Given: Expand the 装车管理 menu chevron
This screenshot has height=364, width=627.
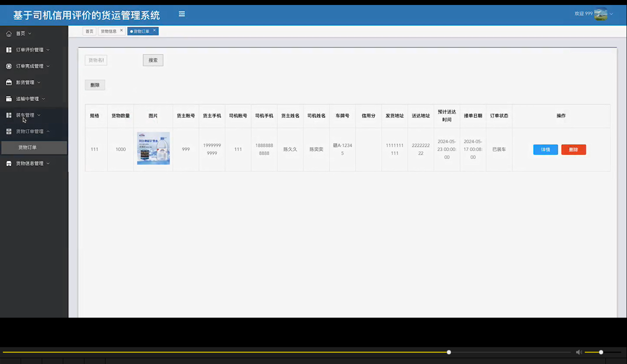Looking at the screenshot, I should [x=38, y=115].
